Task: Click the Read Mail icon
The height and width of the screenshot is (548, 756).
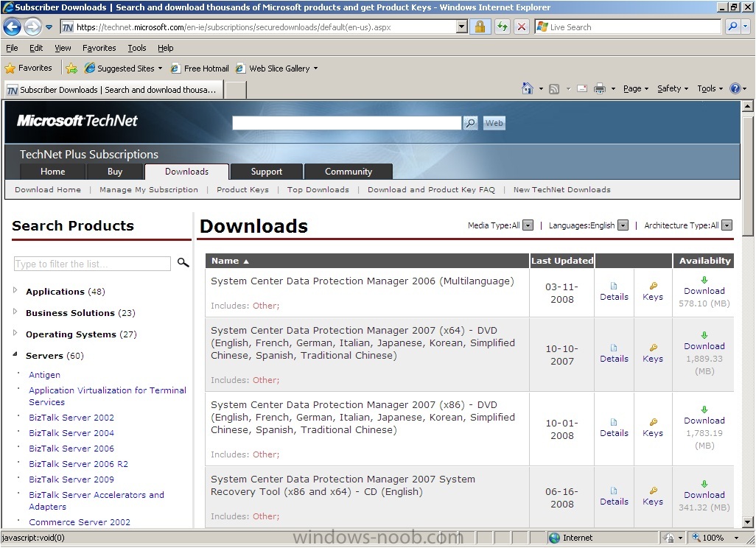Action: [x=582, y=88]
